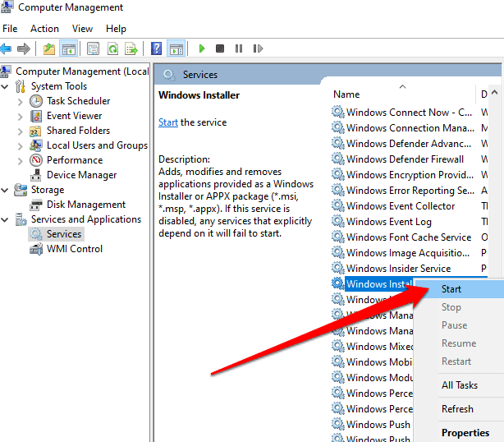
Task: Click the Refresh toolbar icon
Action: pyautogui.click(x=112, y=48)
